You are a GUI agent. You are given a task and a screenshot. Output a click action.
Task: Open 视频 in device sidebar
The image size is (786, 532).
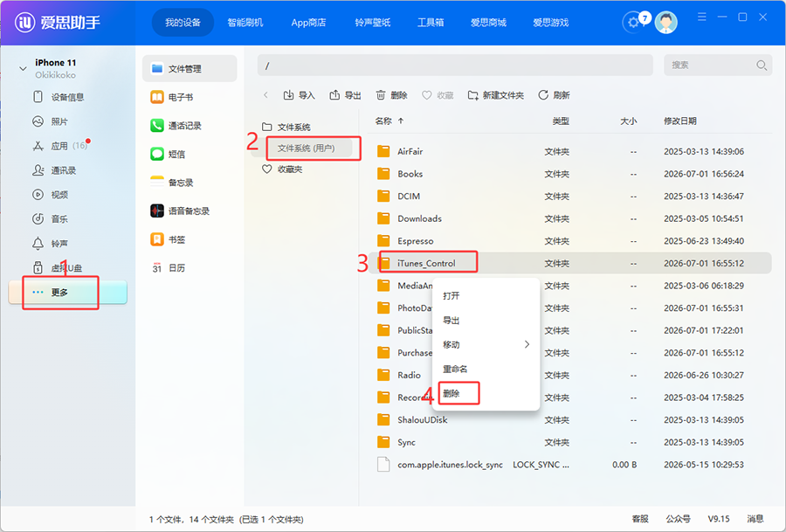(x=51, y=195)
